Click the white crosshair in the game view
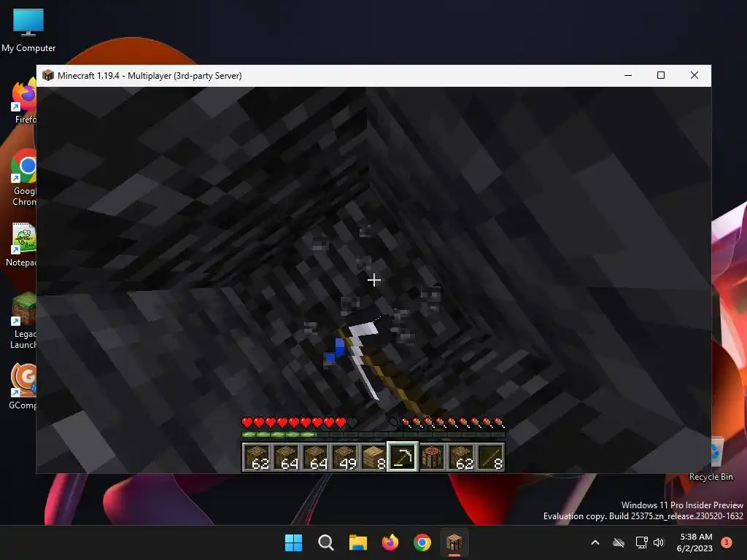This screenshot has height=560, width=747. [374, 280]
